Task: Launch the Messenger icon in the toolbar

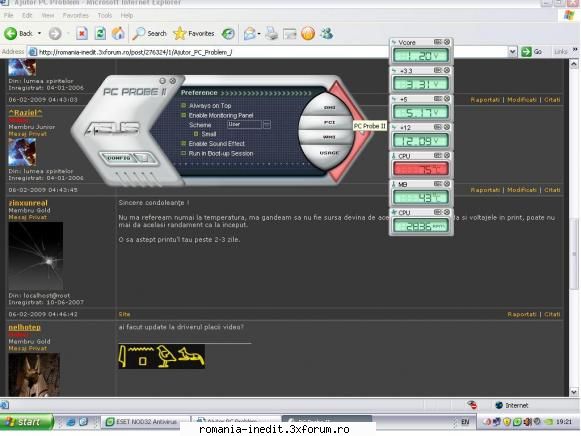Action: [x=327, y=34]
